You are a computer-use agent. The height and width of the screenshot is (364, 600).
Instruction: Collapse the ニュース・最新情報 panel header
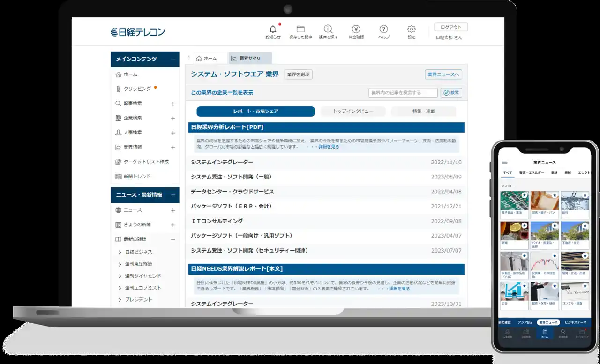coord(173,195)
